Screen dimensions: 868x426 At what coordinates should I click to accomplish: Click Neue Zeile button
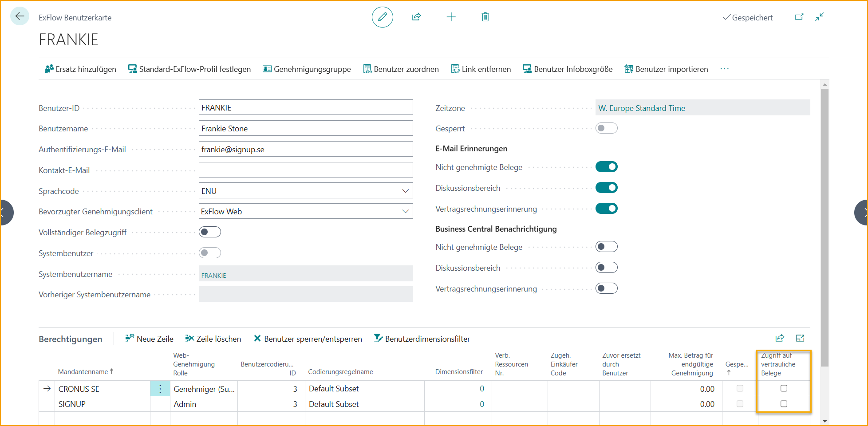[149, 339]
